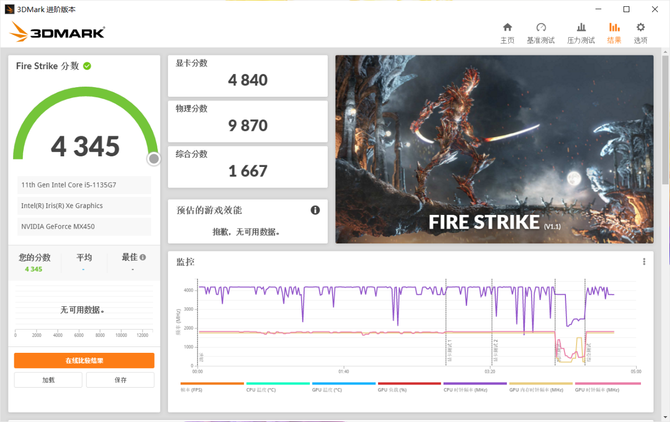Click the 预估的游戏效能 heading

point(209,210)
